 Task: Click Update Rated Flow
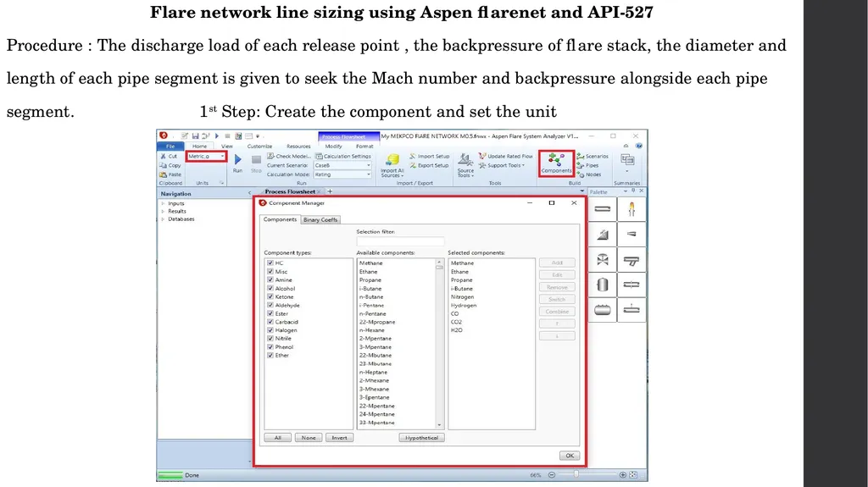(x=506, y=156)
